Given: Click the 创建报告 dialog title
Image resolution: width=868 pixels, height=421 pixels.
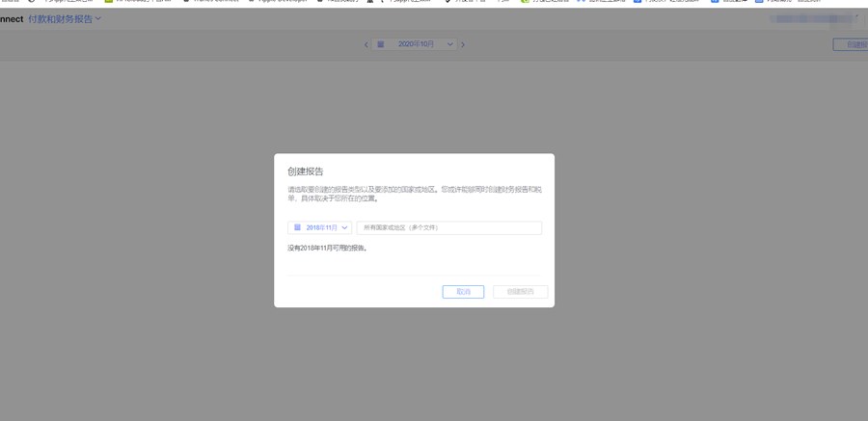Looking at the screenshot, I should [306, 171].
